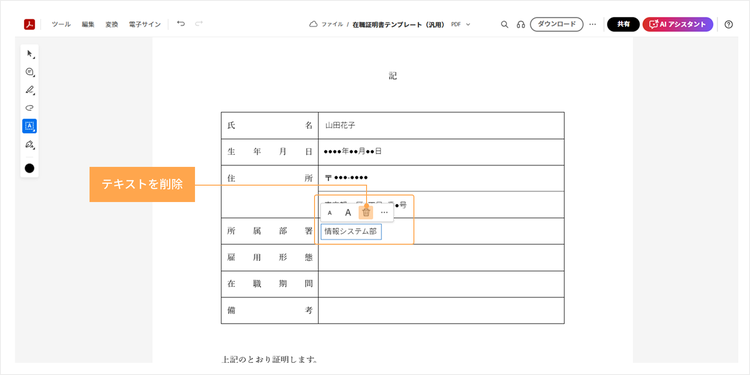Select the pencil highlighter tool
The height and width of the screenshot is (375, 750).
[x=30, y=90]
